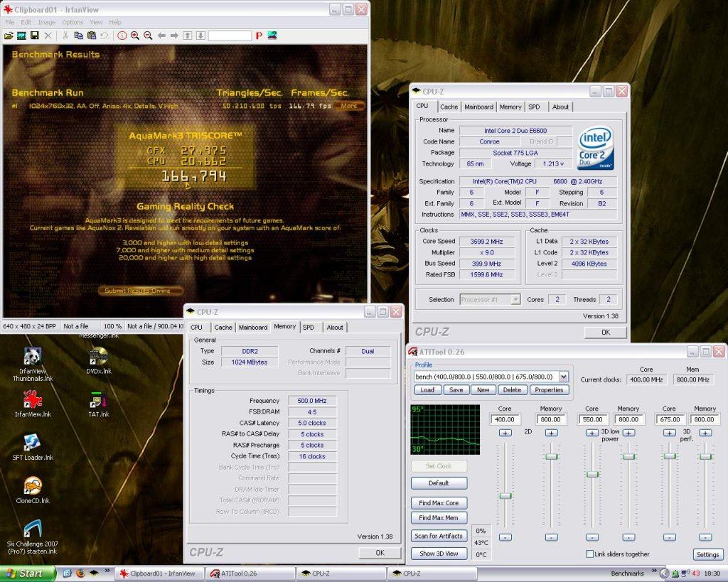The image size is (728, 582).
Task: Toggle Link sliders together checkbox
Action: click(x=589, y=554)
